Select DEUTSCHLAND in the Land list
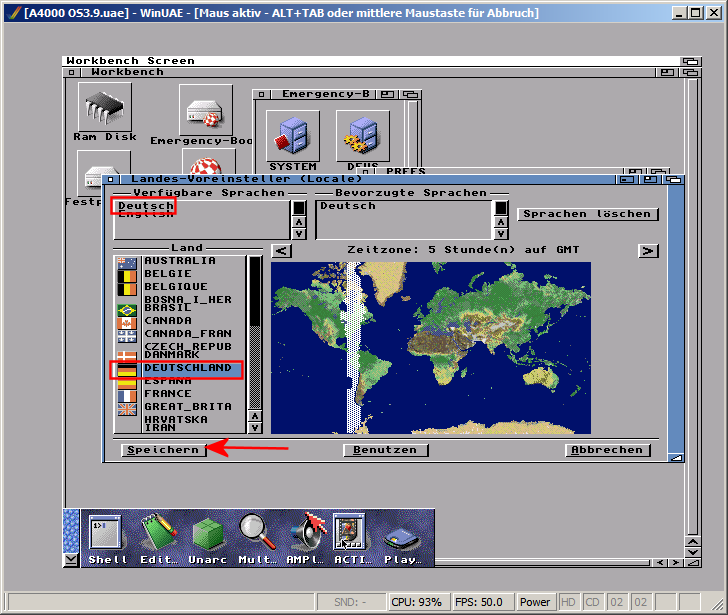 [x=180, y=368]
